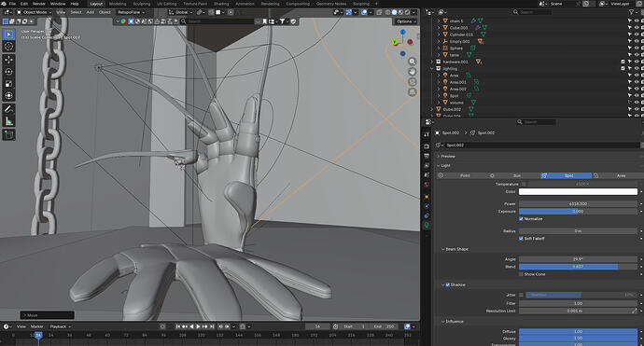
Task: Open the Playback dropdown in timeline
Action: coord(60,326)
